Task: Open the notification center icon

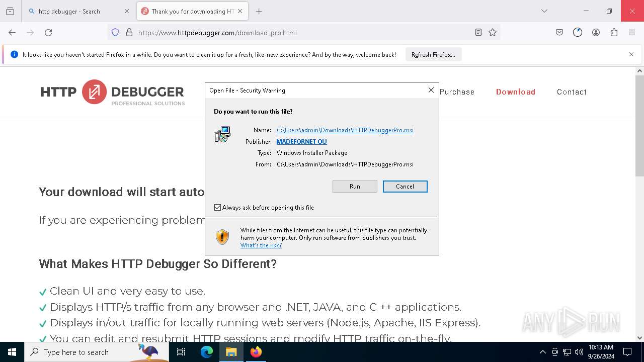Action: 627,352
